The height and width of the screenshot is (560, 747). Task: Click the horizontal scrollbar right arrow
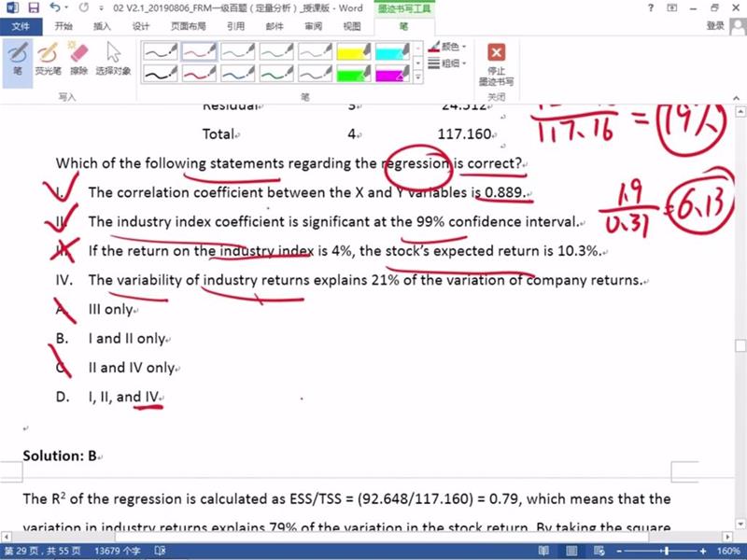pos(727,537)
